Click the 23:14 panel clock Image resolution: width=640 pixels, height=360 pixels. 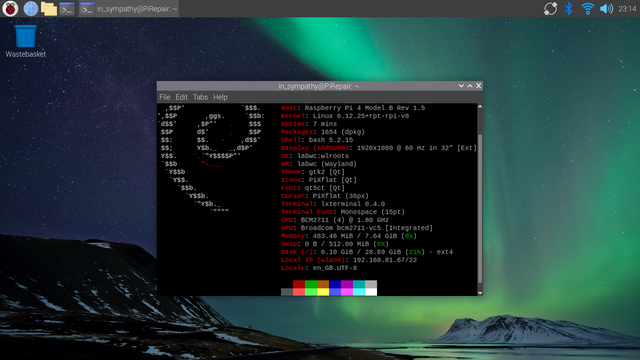click(x=627, y=9)
